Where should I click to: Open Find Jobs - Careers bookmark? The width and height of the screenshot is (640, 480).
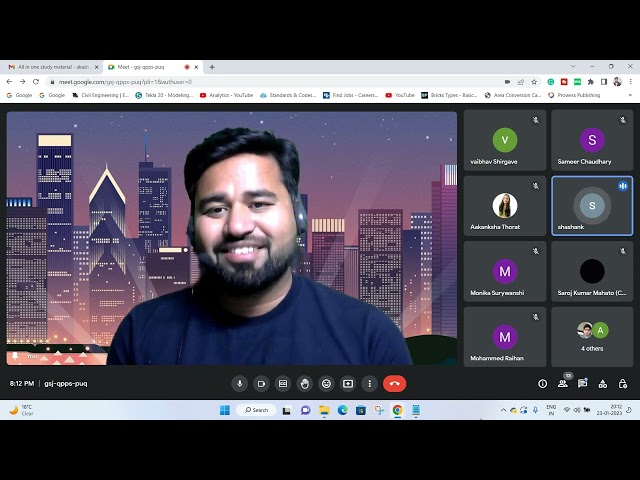[x=351, y=95]
